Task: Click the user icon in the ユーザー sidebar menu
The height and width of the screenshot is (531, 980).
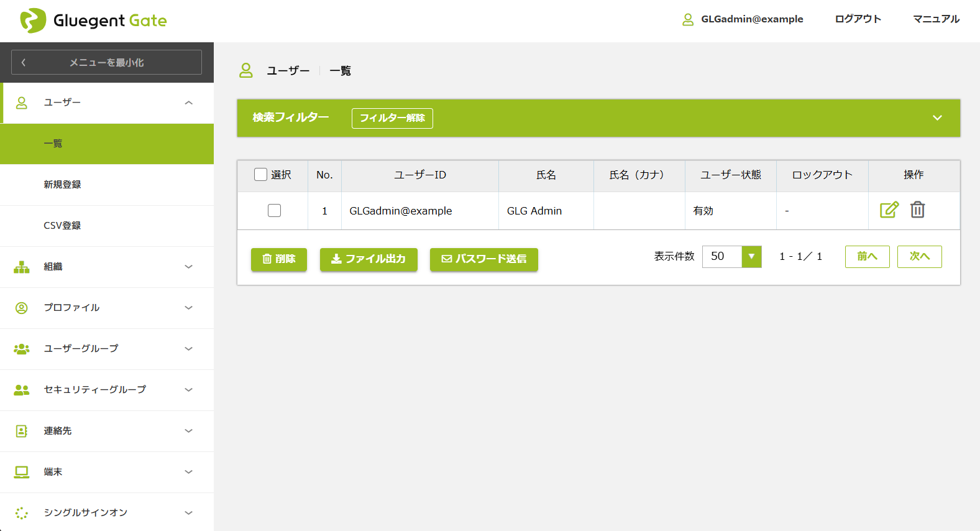Action: 22,103
